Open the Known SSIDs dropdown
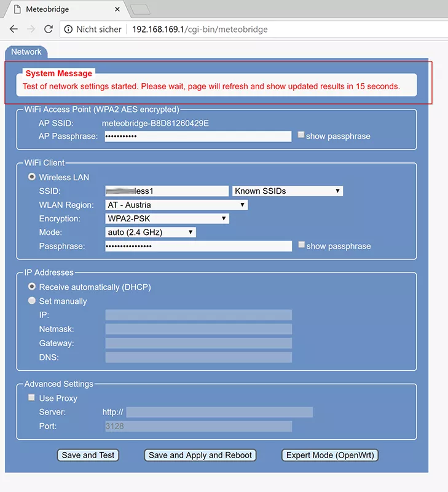448x492 pixels. click(288, 191)
